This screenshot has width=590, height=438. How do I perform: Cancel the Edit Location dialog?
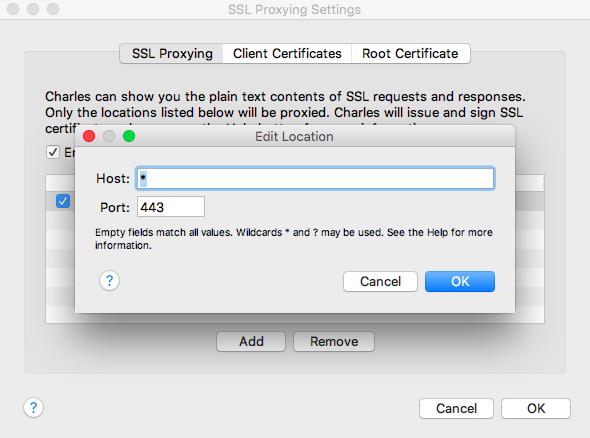380,281
